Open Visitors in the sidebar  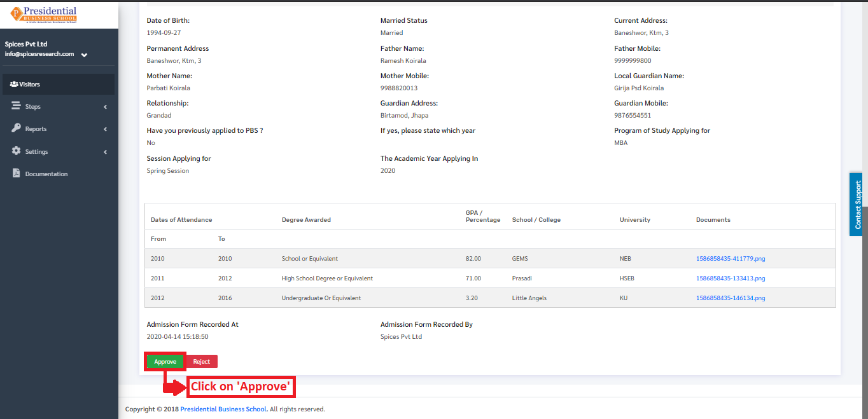pyautogui.click(x=59, y=84)
